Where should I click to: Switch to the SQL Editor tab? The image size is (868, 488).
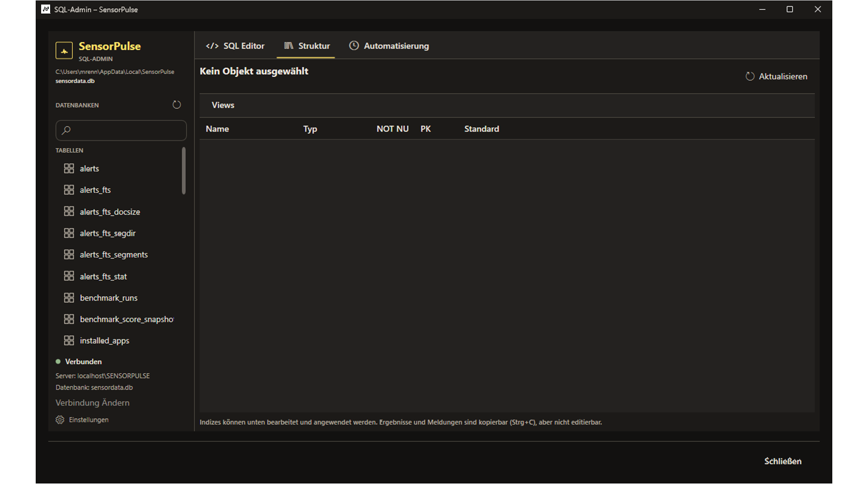click(235, 46)
